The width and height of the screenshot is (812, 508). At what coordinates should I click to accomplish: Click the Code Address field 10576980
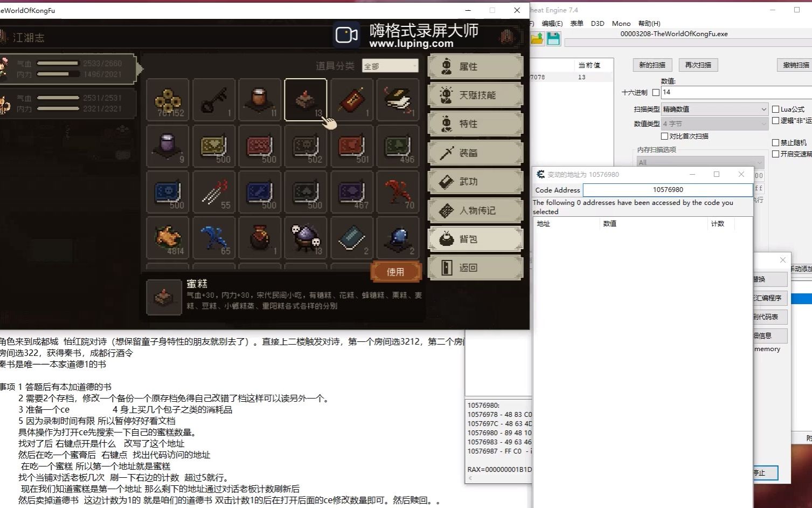pyautogui.click(x=668, y=190)
